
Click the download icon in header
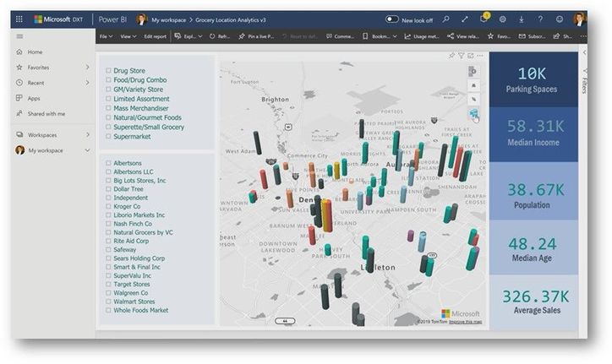[522, 19]
